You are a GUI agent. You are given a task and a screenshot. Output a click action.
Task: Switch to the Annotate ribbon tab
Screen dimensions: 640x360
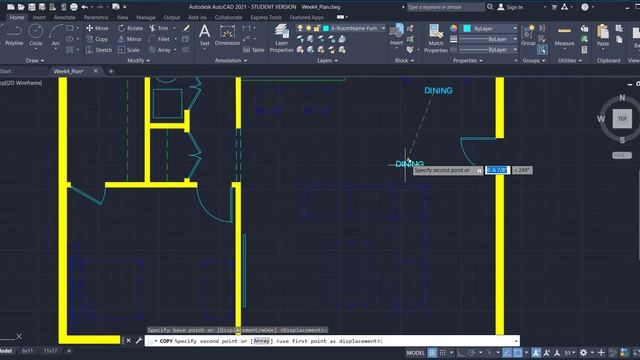coord(64,18)
